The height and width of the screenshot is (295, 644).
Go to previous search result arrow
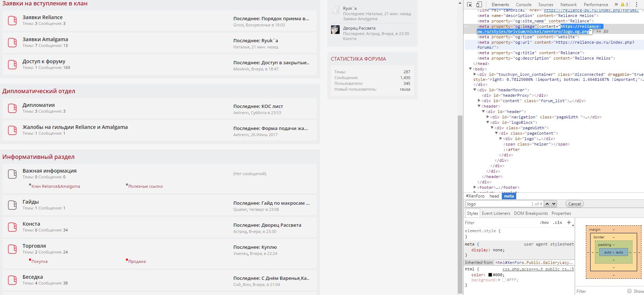click(547, 204)
